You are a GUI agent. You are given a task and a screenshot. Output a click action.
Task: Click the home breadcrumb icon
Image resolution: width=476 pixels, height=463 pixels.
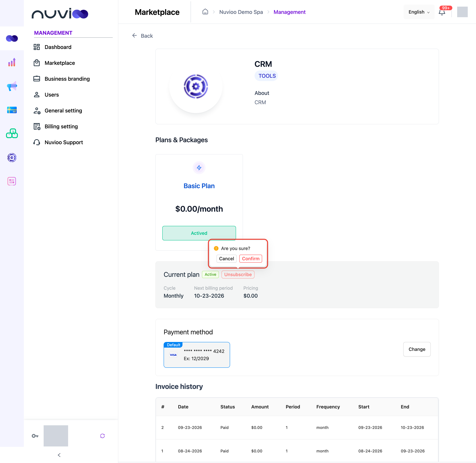(x=205, y=12)
